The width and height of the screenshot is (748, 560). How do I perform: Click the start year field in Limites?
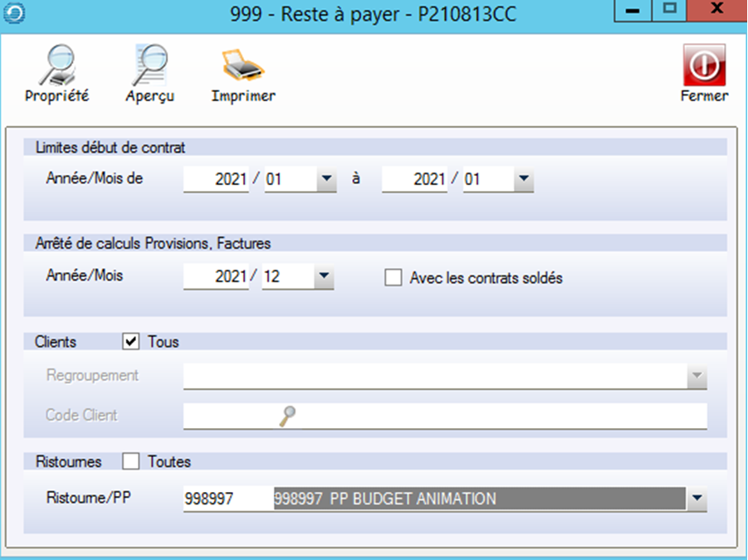point(216,179)
